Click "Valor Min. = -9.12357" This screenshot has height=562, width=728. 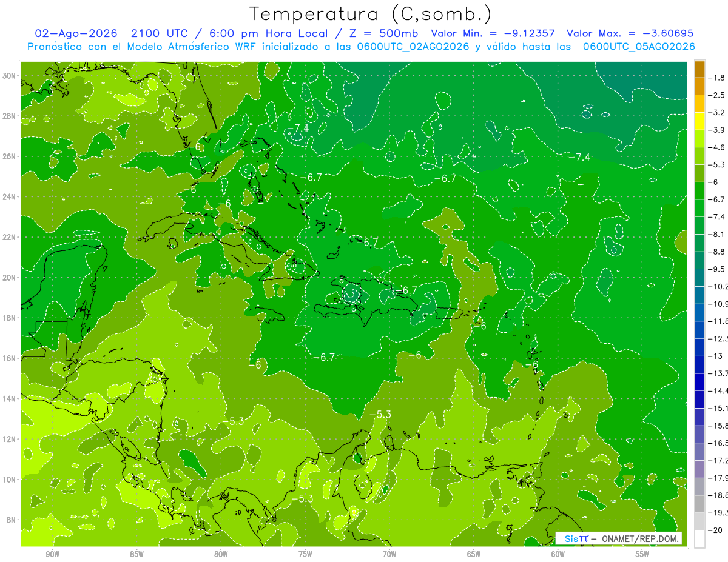493,33
